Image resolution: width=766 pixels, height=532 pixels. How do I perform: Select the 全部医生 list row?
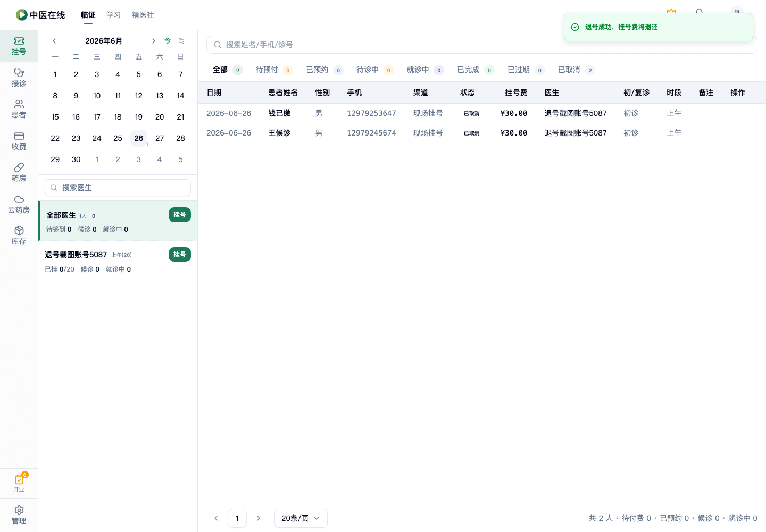118,221
